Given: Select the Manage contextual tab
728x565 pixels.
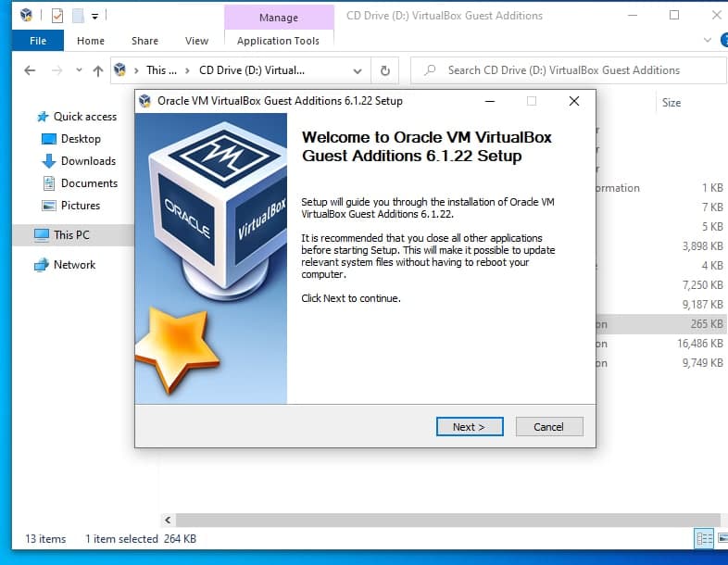Looking at the screenshot, I should [x=279, y=18].
